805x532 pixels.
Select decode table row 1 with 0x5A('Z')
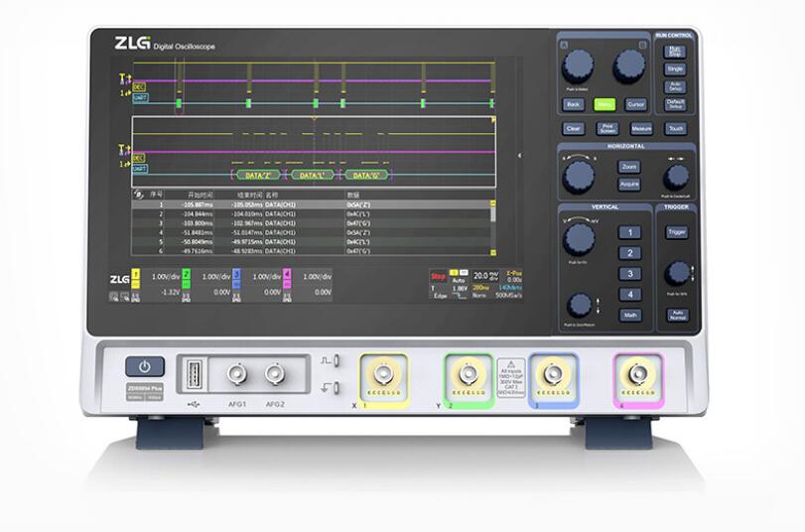311,204
